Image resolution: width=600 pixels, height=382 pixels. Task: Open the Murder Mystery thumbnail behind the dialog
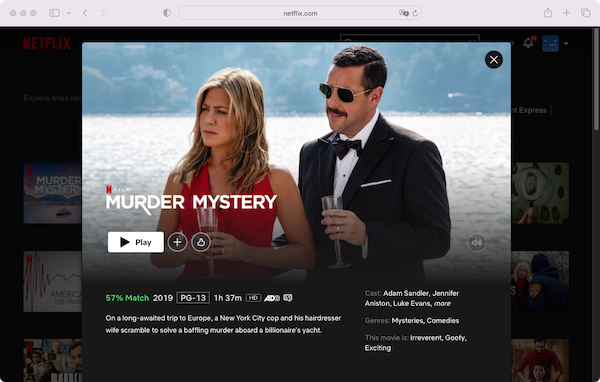pyautogui.click(x=53, y=193)
